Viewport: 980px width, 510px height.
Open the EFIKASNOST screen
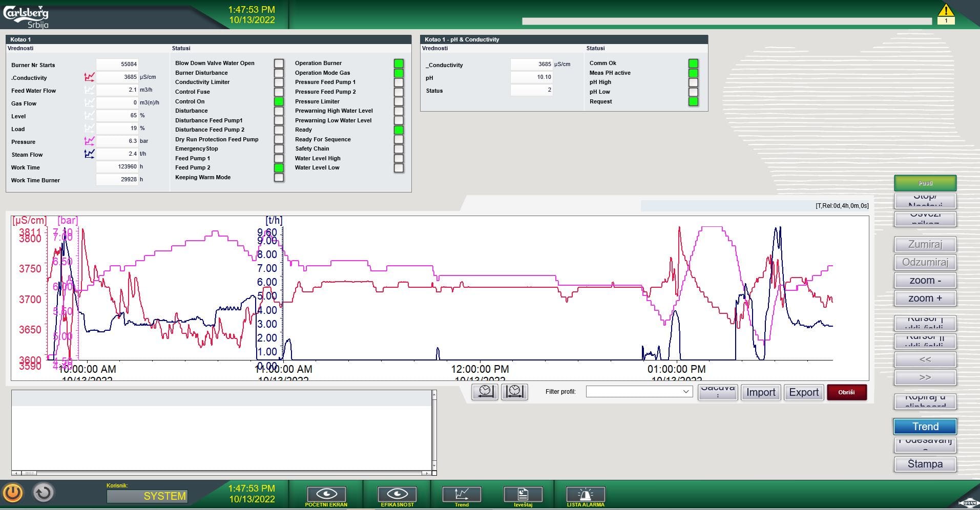(x=398, y=493)
